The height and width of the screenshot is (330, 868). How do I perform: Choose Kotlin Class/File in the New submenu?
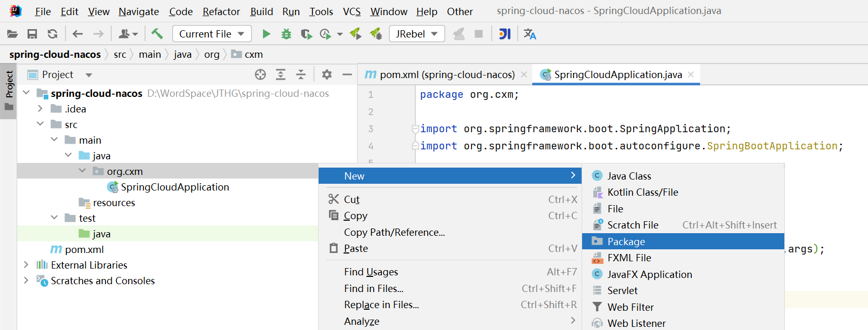pos(683,192)
